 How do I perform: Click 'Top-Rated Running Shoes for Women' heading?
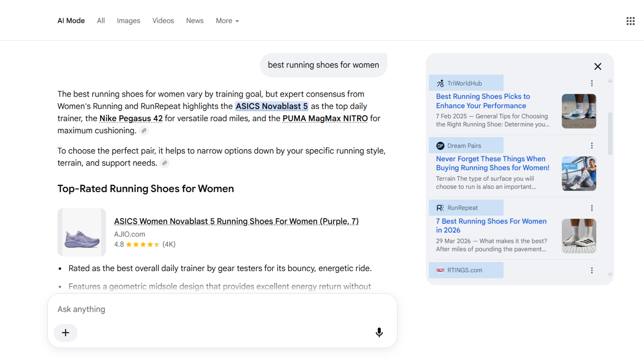coord(146,189)
